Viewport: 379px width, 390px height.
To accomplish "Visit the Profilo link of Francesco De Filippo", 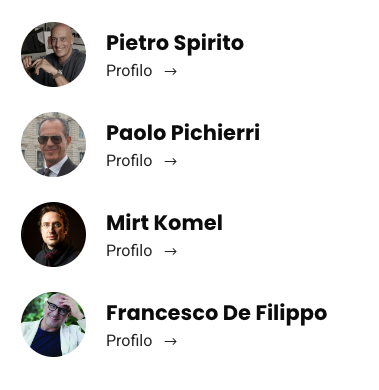I will tap(141, 341).
